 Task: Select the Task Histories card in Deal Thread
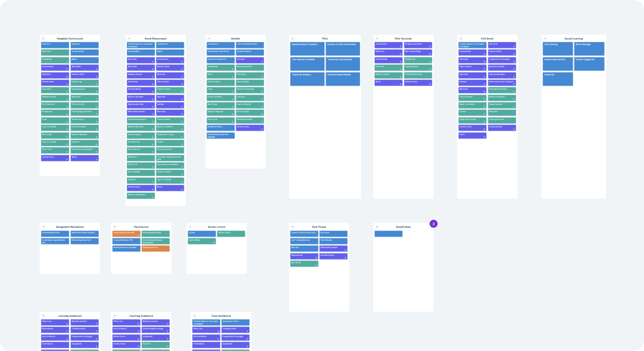[x=333, y=241]
